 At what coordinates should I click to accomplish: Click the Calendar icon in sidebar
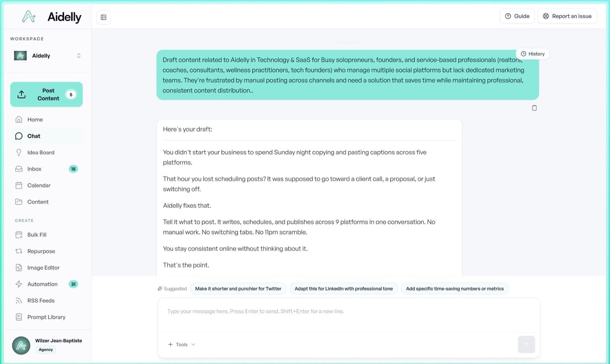(19, 185)
